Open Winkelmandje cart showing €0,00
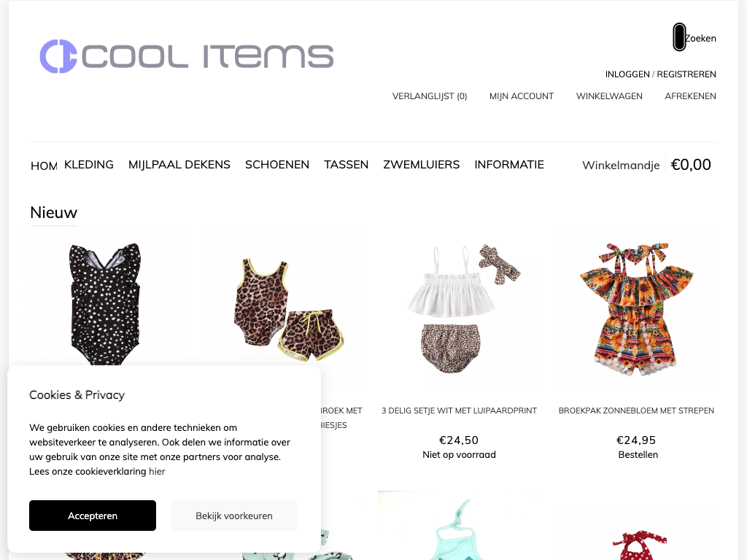 (x=646, y=165)
